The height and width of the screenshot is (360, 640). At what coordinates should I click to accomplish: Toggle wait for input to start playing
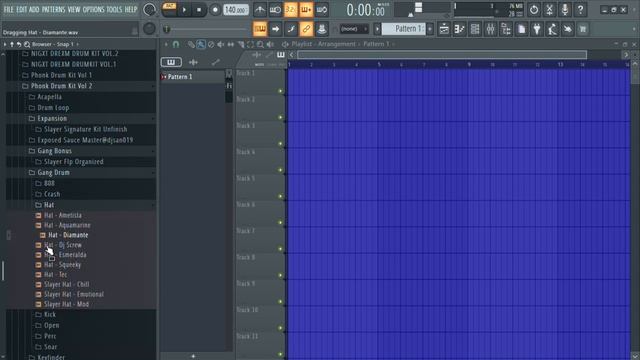tap(275, 9)
